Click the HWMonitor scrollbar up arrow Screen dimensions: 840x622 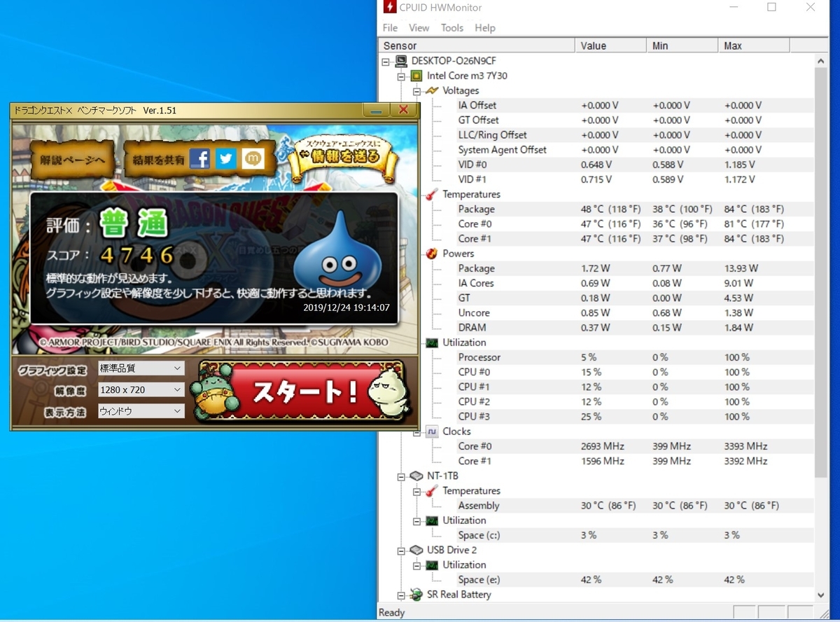[822, 61]
